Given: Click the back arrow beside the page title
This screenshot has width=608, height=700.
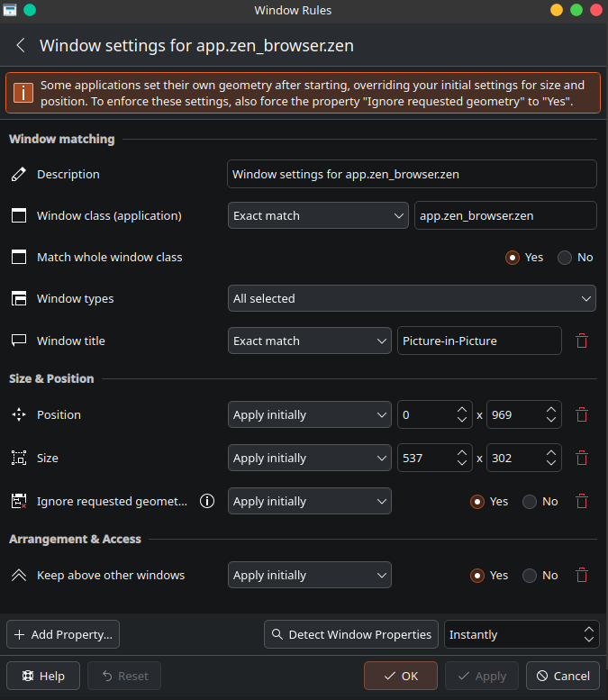Looking at the screenshot, I should point(21,46).
